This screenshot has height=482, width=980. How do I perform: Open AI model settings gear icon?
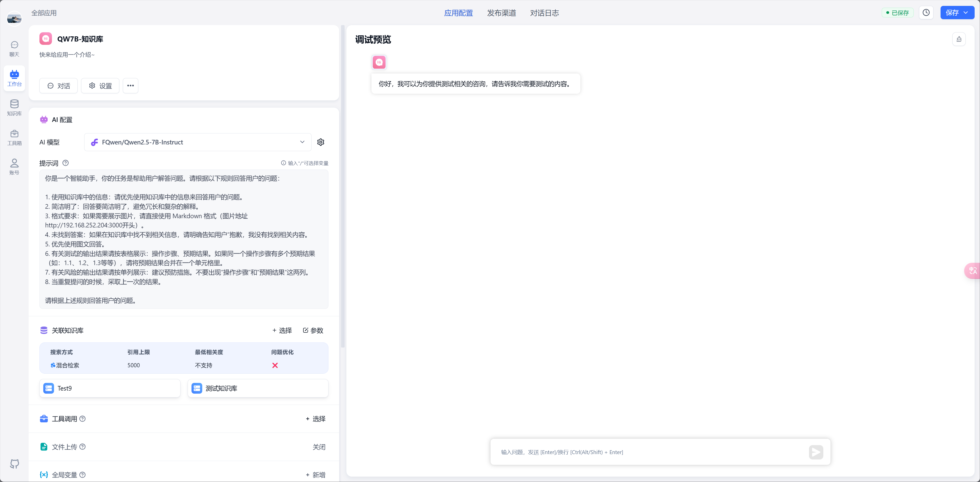pyautogui.click(x=321, y=142)
